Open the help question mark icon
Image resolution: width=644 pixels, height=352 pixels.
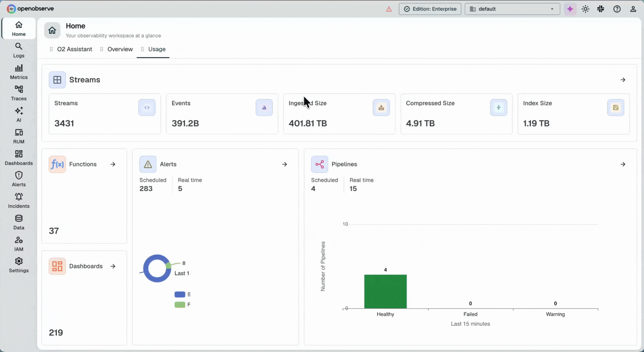point(617,9)
